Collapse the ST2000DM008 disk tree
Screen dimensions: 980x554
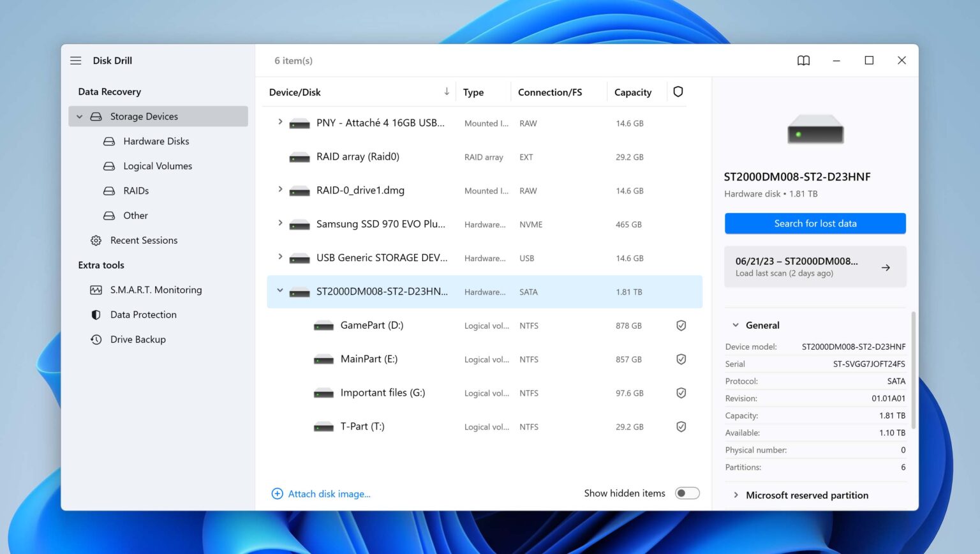click(279, 290)
